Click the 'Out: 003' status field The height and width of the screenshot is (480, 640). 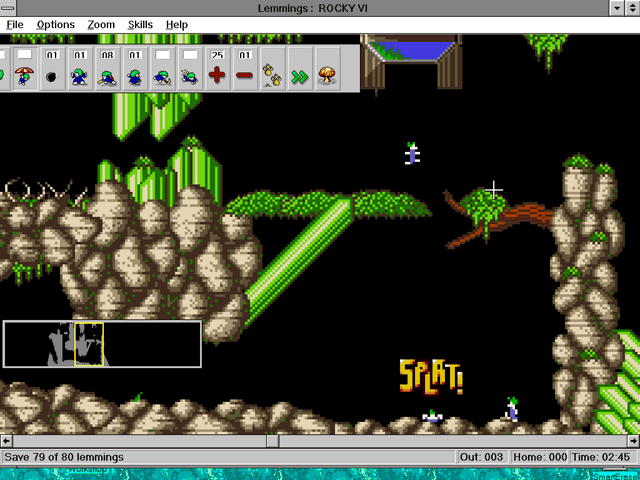(x=482, y=457)
